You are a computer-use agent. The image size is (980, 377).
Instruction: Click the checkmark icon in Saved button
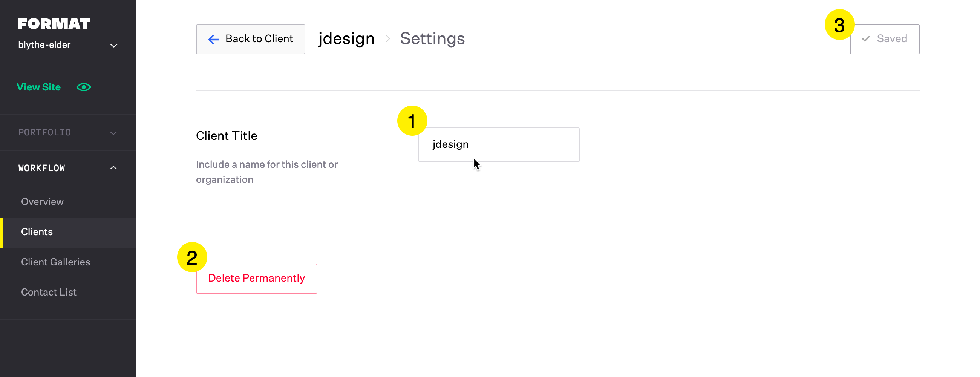pos(866,39)
